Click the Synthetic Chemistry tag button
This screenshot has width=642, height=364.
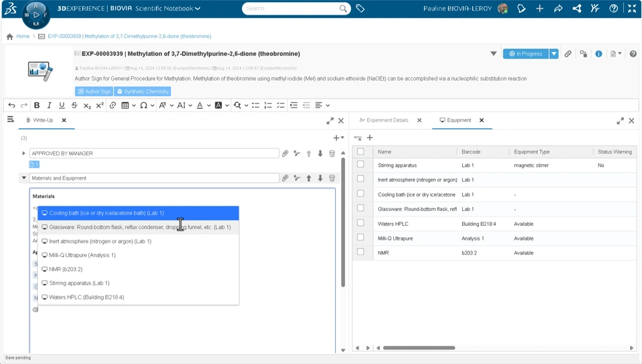point(142,92)
